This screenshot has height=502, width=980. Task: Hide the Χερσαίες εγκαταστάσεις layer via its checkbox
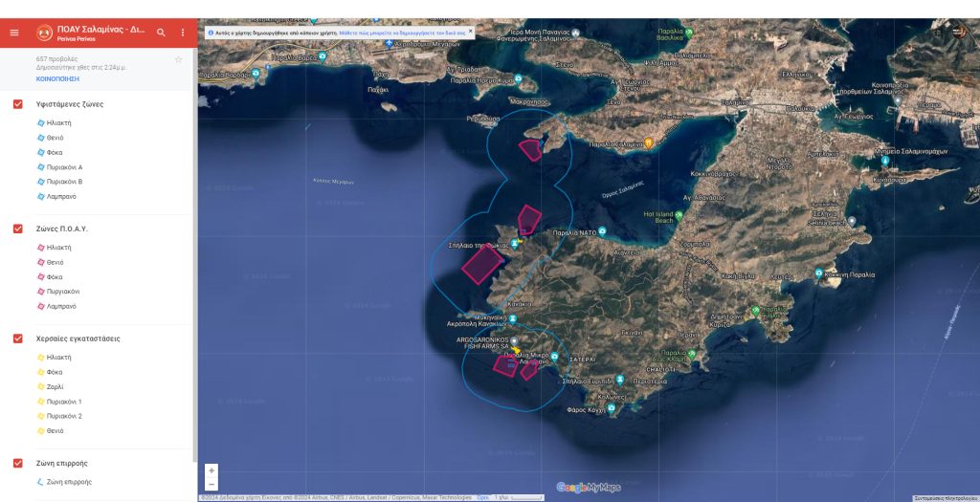point(18,338)
